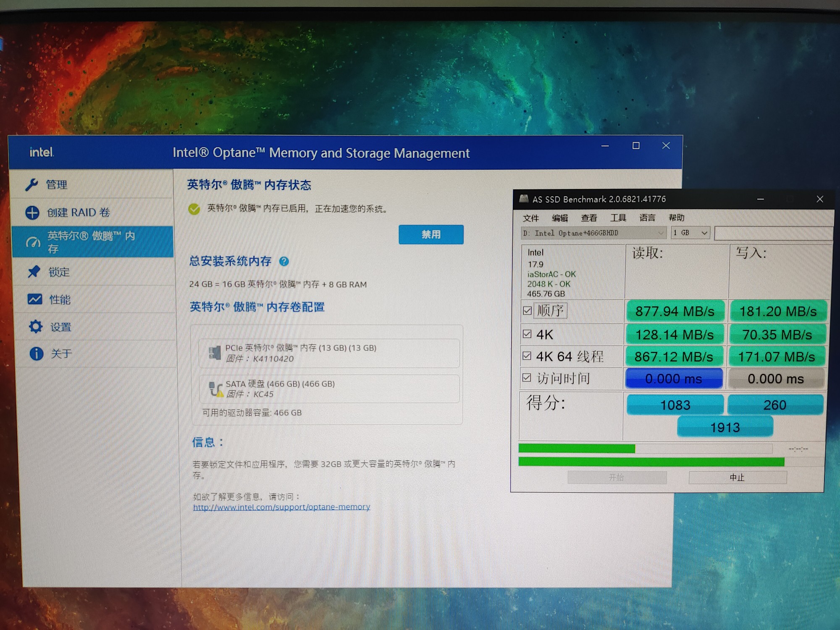Close the AS SSD Benchmark window

point(819,199)
